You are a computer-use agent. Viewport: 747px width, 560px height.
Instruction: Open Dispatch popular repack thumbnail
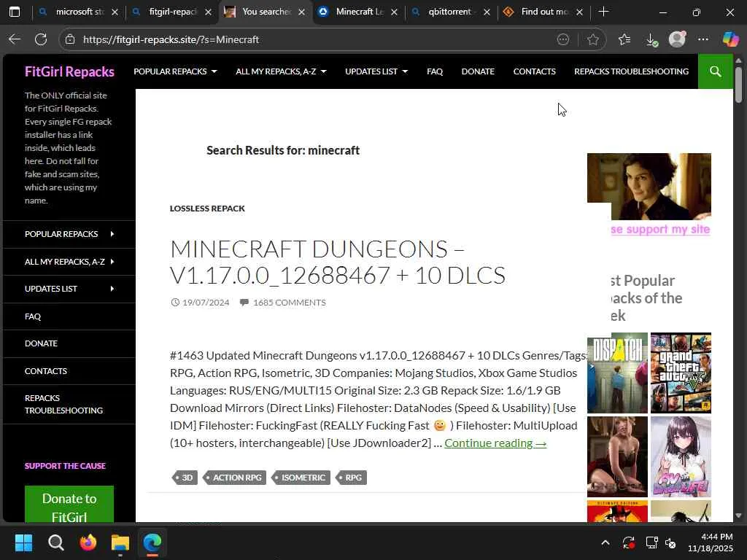(617, 373)
